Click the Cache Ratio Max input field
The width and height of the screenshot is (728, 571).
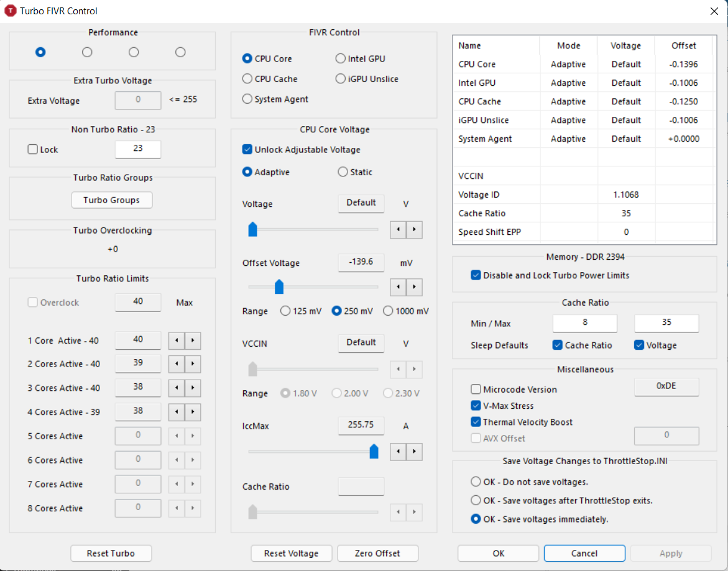point(666,323)
